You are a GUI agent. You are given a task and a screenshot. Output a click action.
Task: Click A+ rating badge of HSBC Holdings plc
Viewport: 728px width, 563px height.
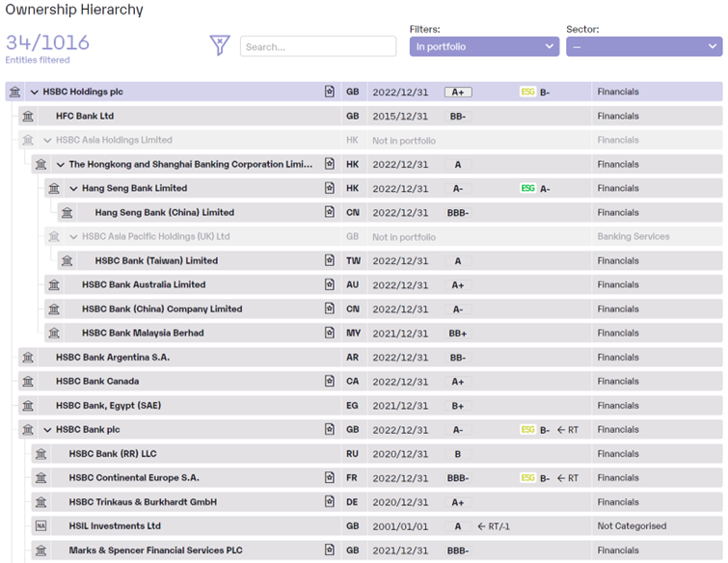[x=458, y=92]
